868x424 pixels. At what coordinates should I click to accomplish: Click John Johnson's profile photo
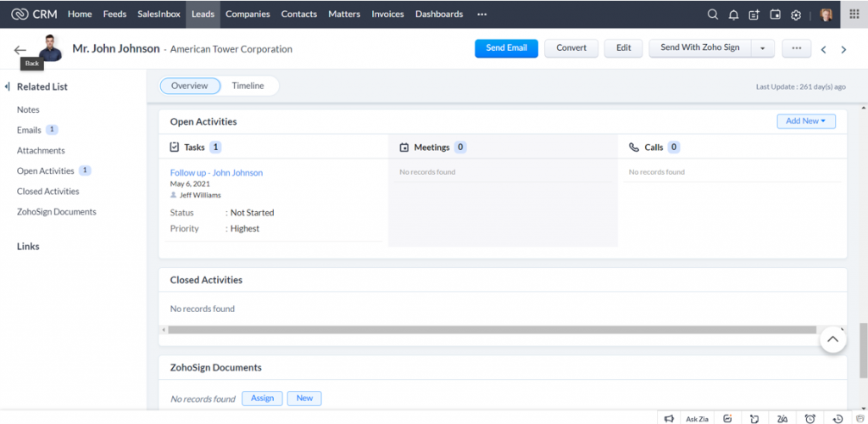click(x=50, y=48)
